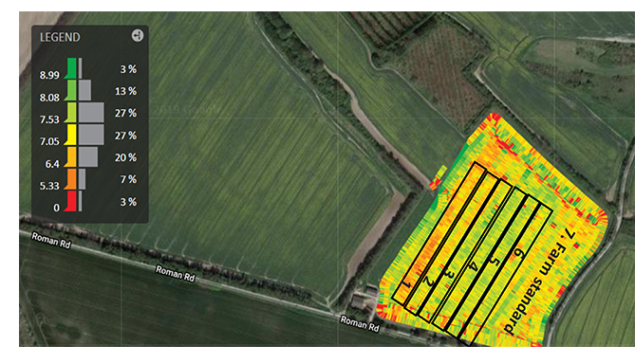Select the amber 6.4 color swatch
The image size is (635, 364).
[x=71, y=156]
